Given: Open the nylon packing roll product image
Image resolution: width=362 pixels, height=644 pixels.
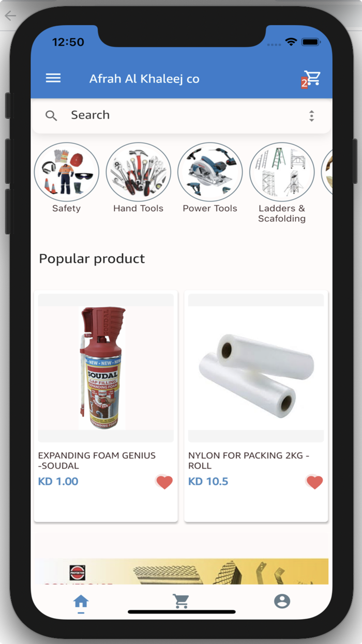Looking at the screenshot, I should [256, 368].
